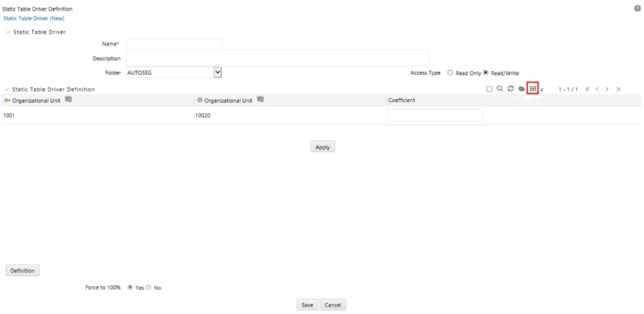The image size is (644, 314).
Task: Collapse the Static Table Driver Definition section
Action: pyautogui.click(x=7, y=89)
